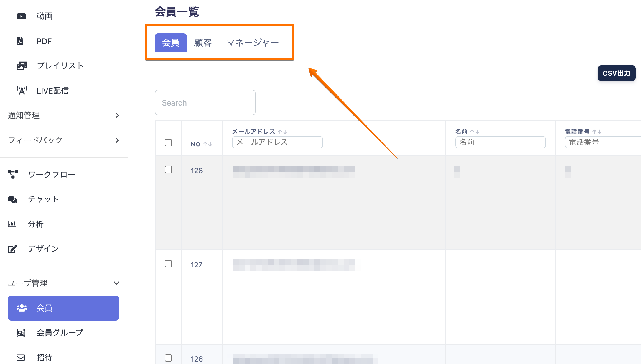Click the workflow (ワークフロー) diagram icon
Screen dimensions: 641x364
tap(13, 174)
